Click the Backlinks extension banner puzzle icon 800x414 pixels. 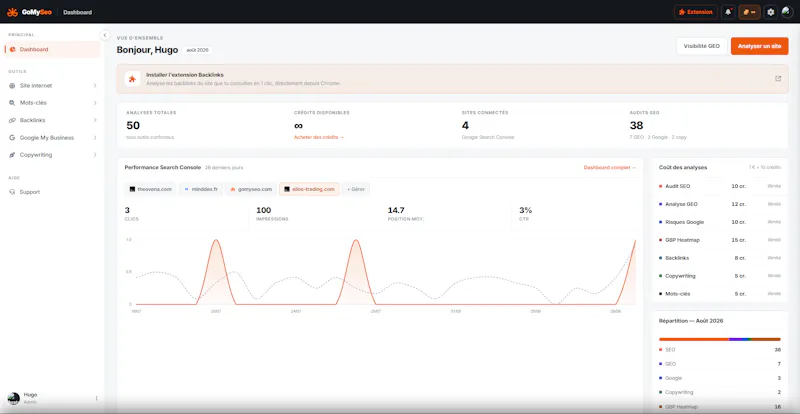tap(132, 79)
